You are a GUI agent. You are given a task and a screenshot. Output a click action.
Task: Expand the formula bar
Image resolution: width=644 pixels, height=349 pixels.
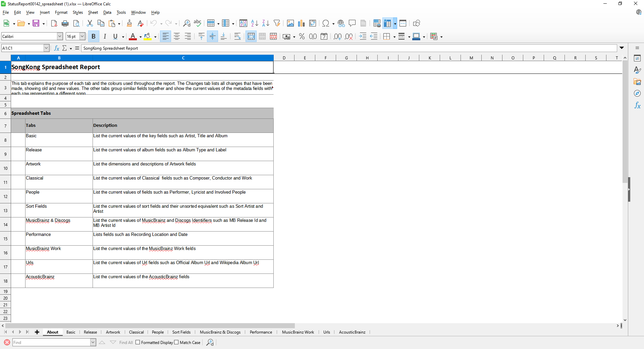(x=622, y=48)
